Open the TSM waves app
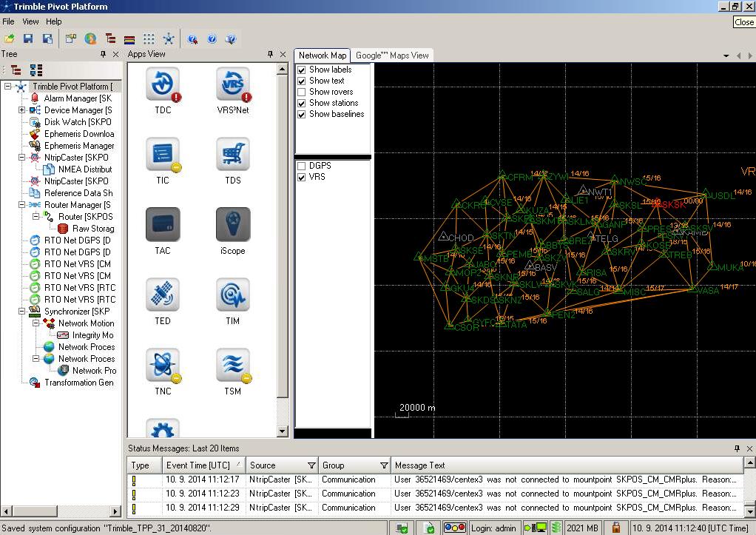Screen dimensions: 756x535 point(233,366)
